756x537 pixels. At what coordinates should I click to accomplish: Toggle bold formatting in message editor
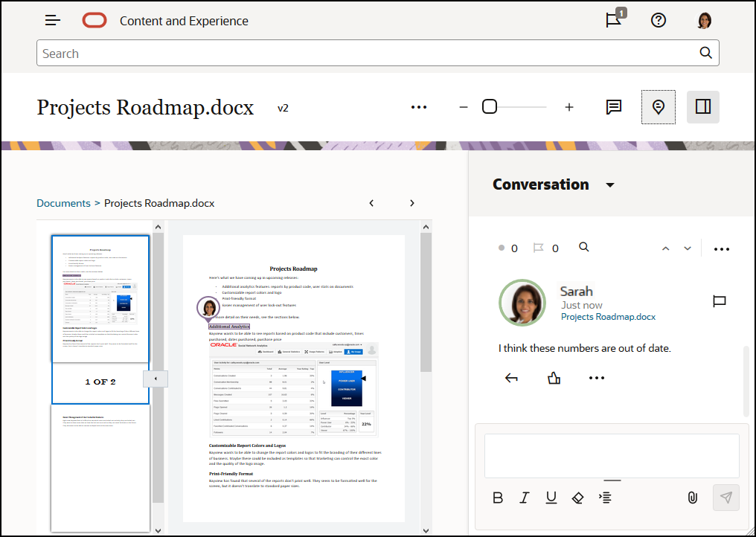pos(499,498)
